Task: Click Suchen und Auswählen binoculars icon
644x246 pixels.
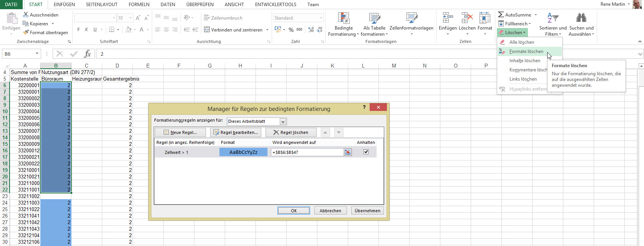Action: 581,18
